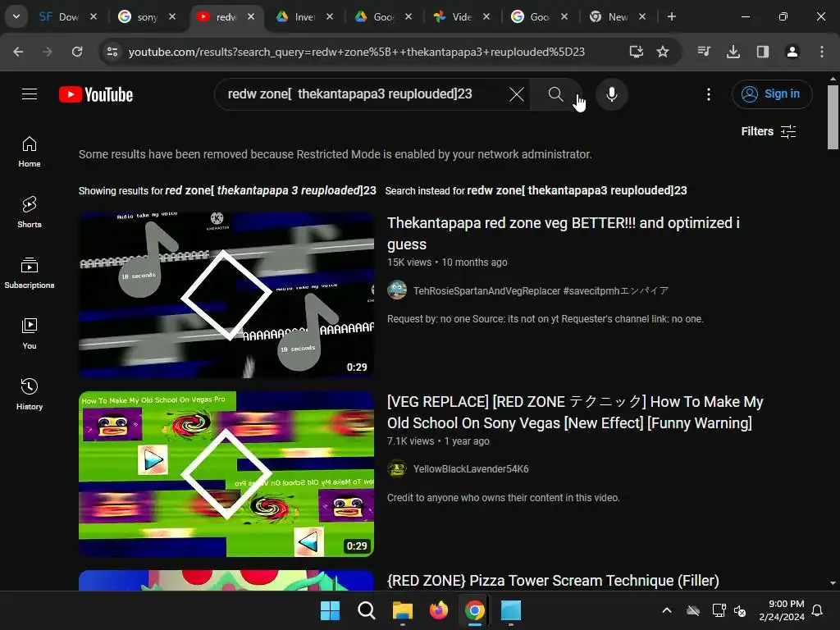
Task: Open Shorts in sidebar
Action: (30, 212)
